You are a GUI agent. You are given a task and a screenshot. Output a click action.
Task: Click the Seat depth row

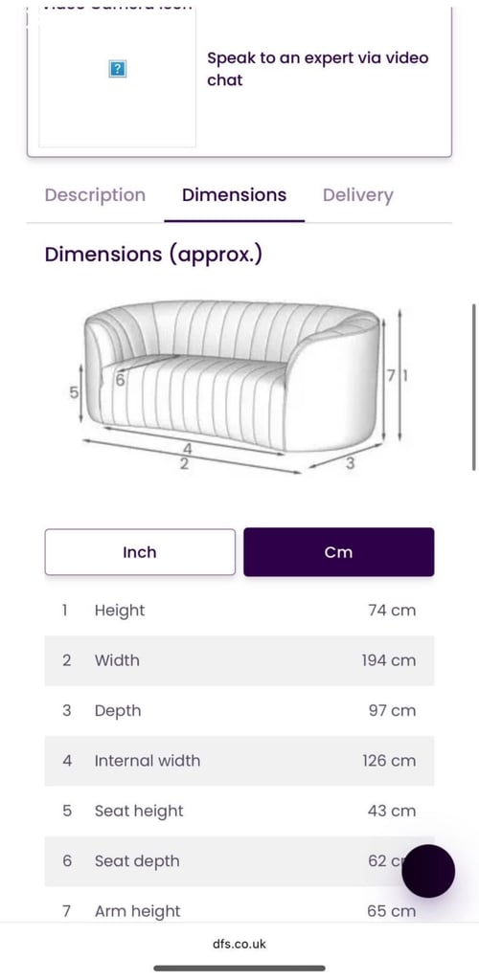click(x=239, y=860)
